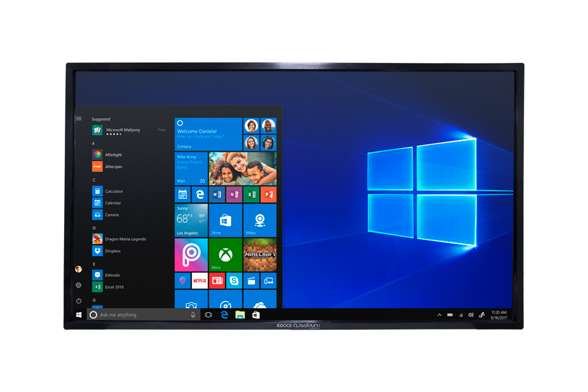Open suggested app Microsoft Mahjong

coord(128,130)
